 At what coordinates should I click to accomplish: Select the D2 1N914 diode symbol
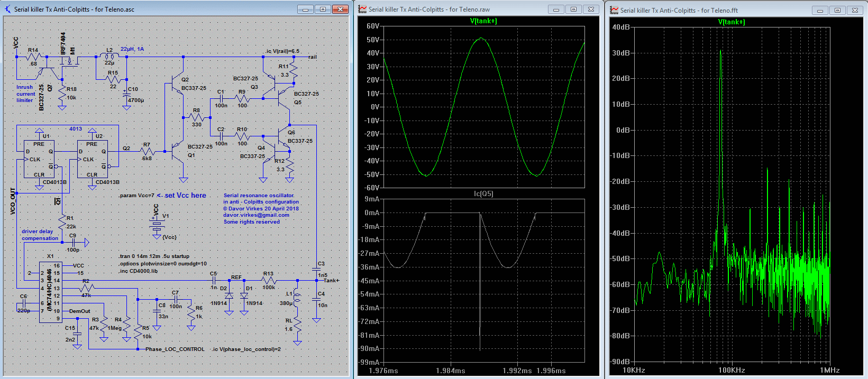point(229,295)
